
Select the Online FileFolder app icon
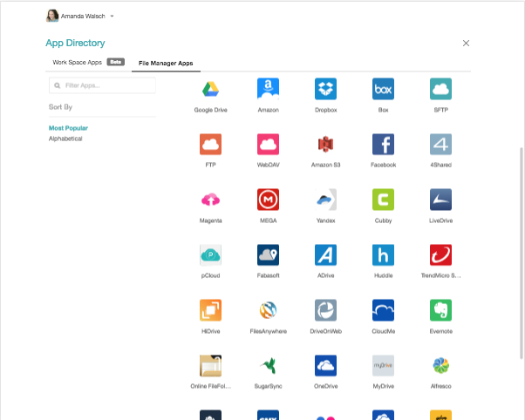(x=210, y=366)
